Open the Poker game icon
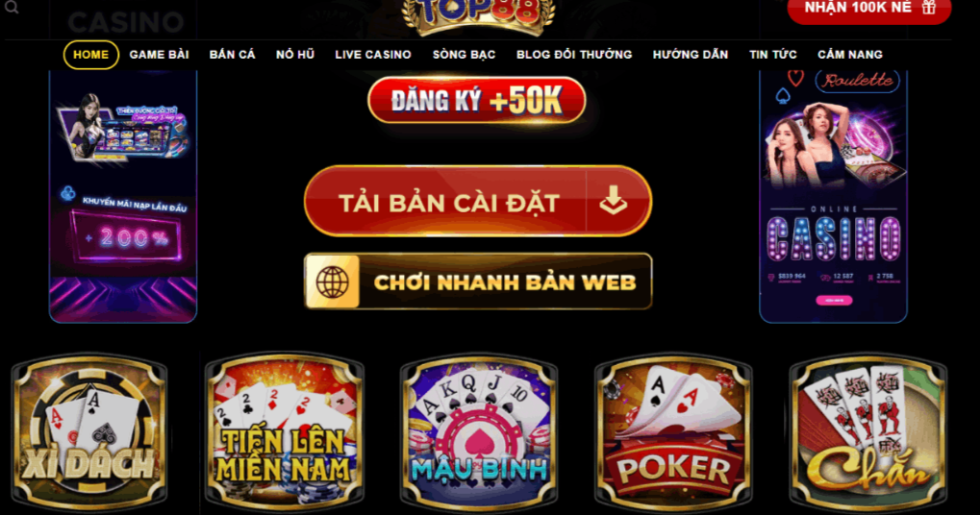 [674, 432]
